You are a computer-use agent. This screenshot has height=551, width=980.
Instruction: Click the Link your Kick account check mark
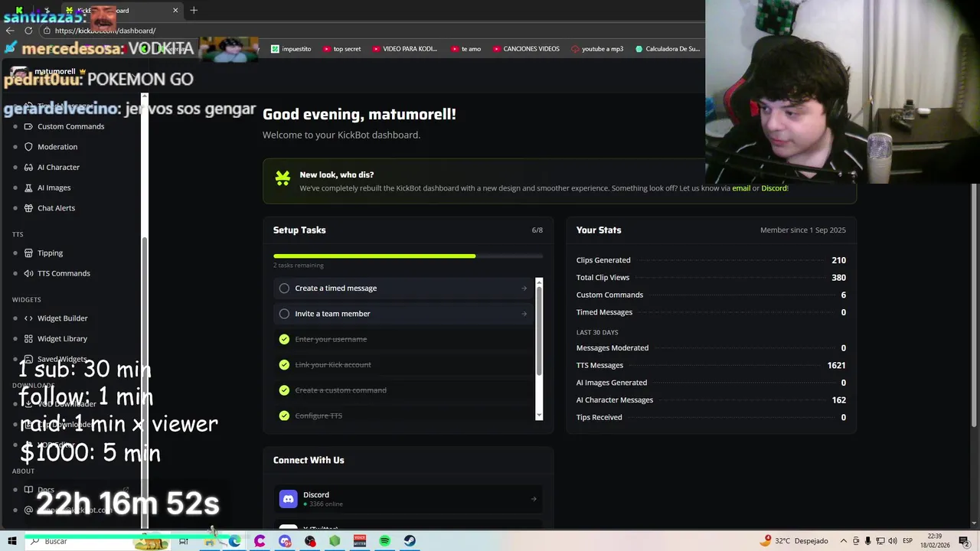284,365
